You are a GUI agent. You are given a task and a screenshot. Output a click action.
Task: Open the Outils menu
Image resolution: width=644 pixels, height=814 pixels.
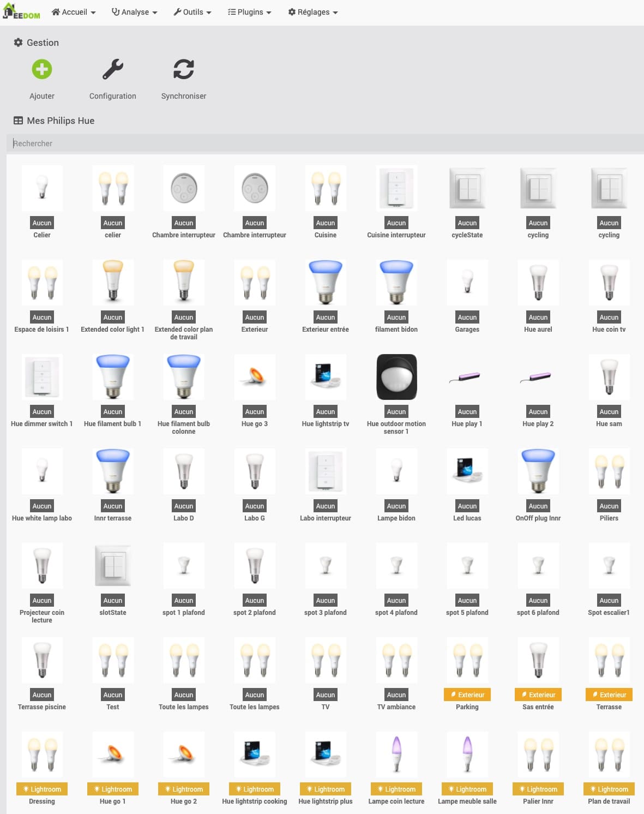(x=192, y=12)
